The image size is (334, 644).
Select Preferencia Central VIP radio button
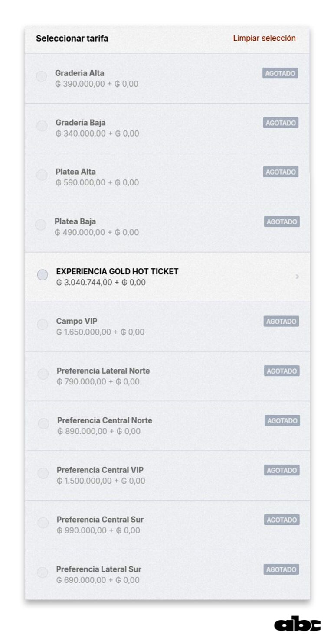[43, 473]
